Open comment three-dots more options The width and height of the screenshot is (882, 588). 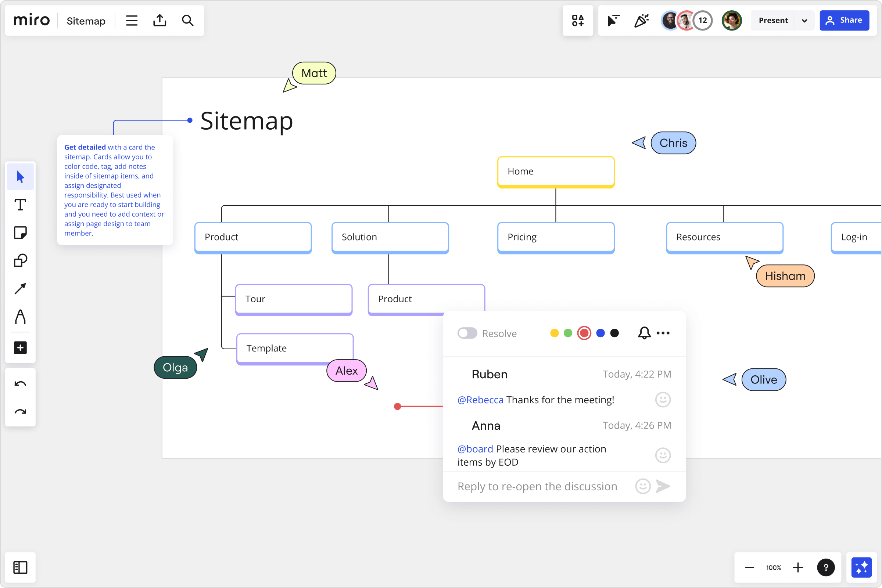(x=663, y=333)
